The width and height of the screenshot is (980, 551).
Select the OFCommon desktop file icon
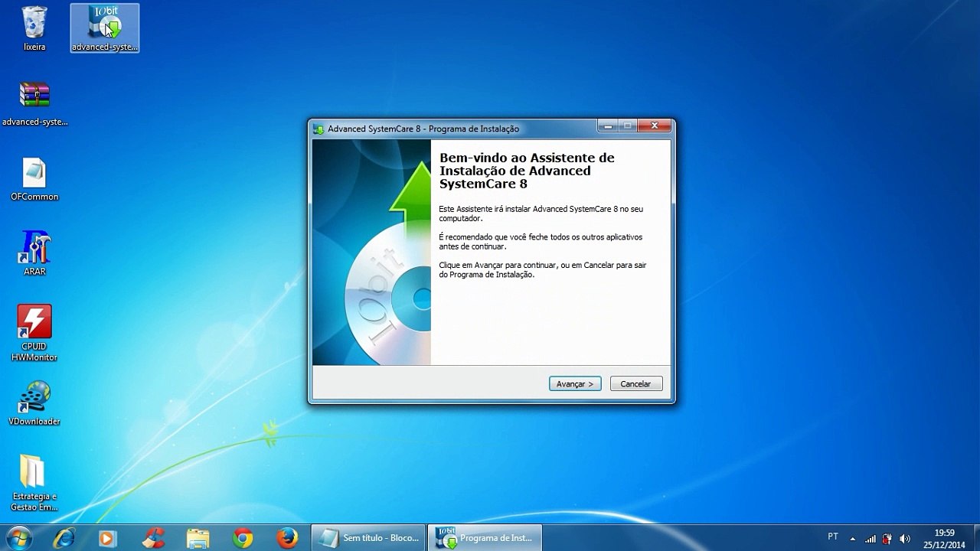(x=34, y=179)
